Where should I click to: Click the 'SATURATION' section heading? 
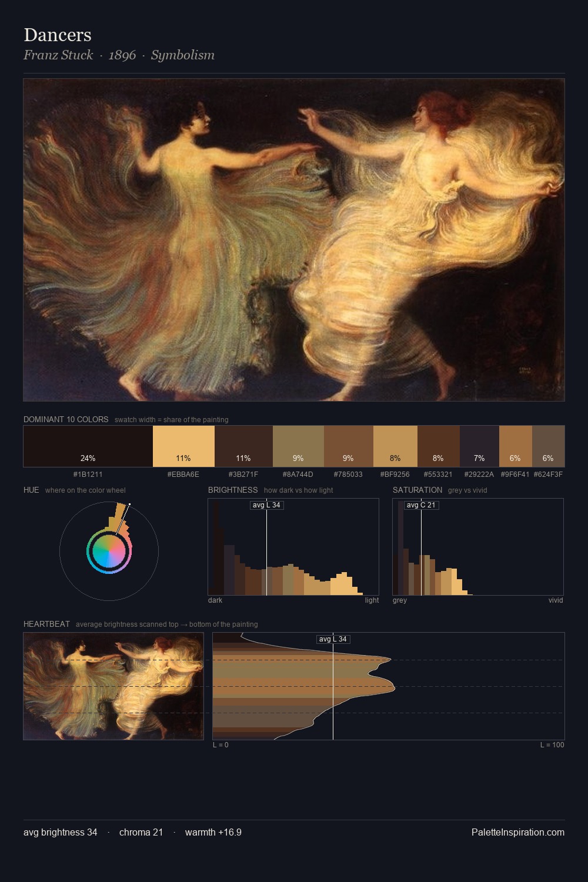click(x=417, y=490)
